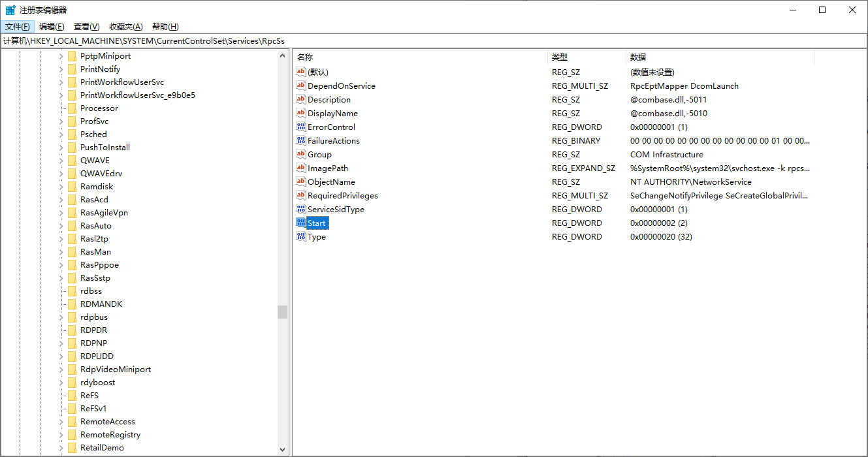Open the 查看(V) menu
Viewport: 868px width, 457px height.
[86, 26]
